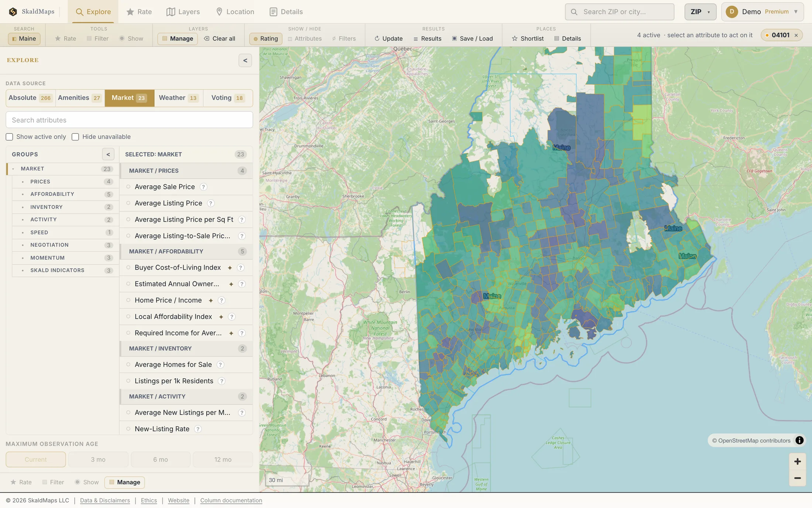This screenshot has width=812, height=508.
Task: Click Manage in the bottom toolbar
Action: [124, 483]
